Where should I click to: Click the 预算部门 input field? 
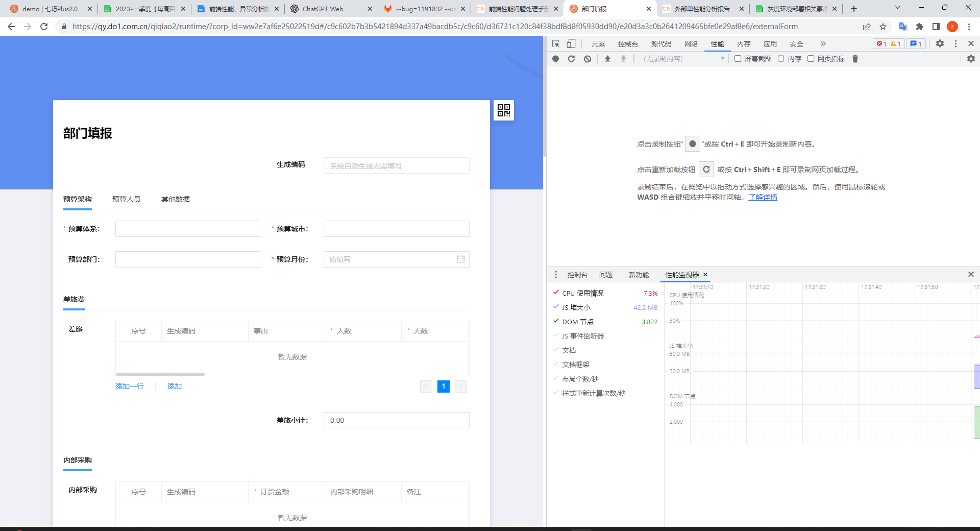(188, 259)
